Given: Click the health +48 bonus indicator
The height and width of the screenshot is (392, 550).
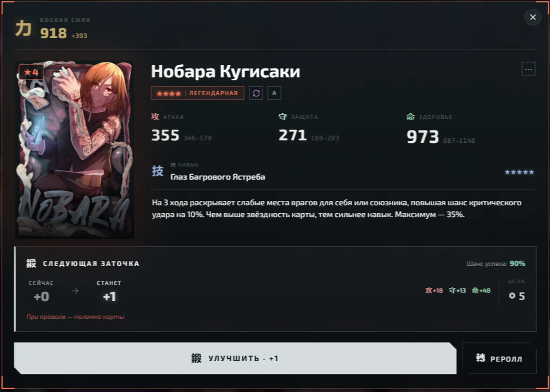Looking at the screenshot, I should [481, 290].
